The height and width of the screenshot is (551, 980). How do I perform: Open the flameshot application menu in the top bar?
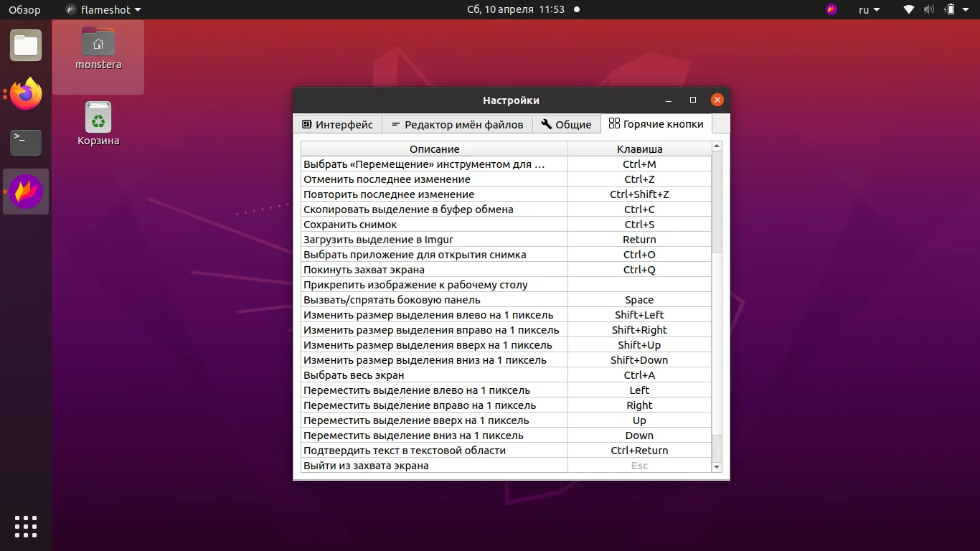pyautogui.click(x=103, y=9)
